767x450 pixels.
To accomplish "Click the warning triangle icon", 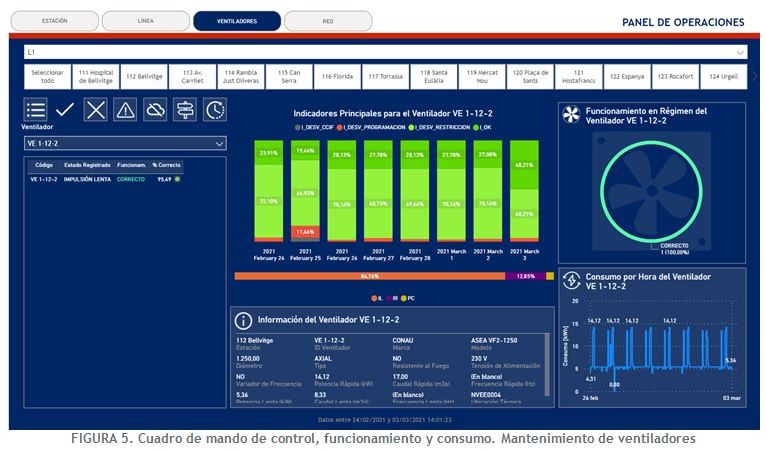I will tap(125, 110).
